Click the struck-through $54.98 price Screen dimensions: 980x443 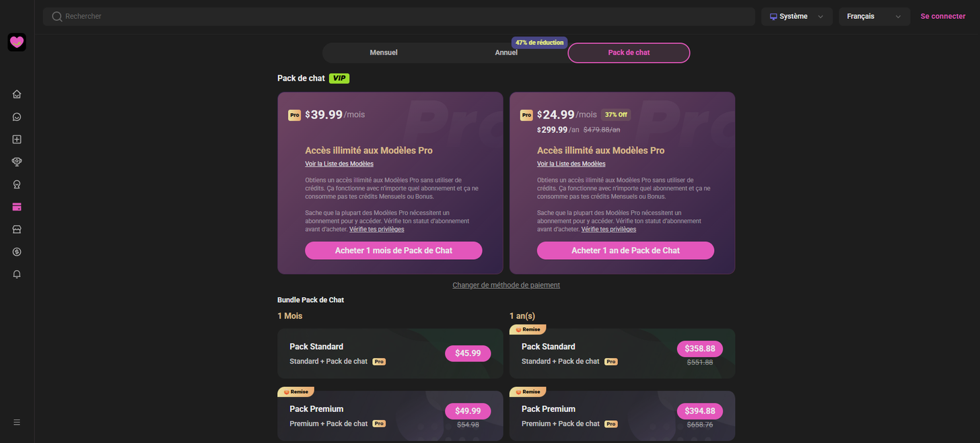click(468, 425)
